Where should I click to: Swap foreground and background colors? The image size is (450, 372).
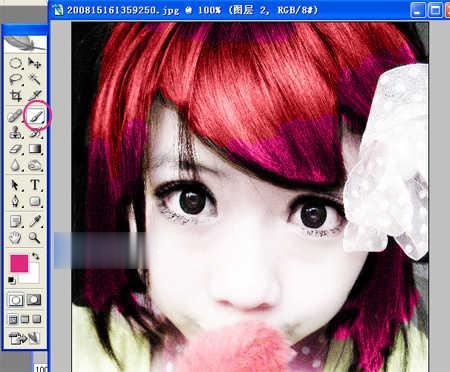[x=35, y=256]
